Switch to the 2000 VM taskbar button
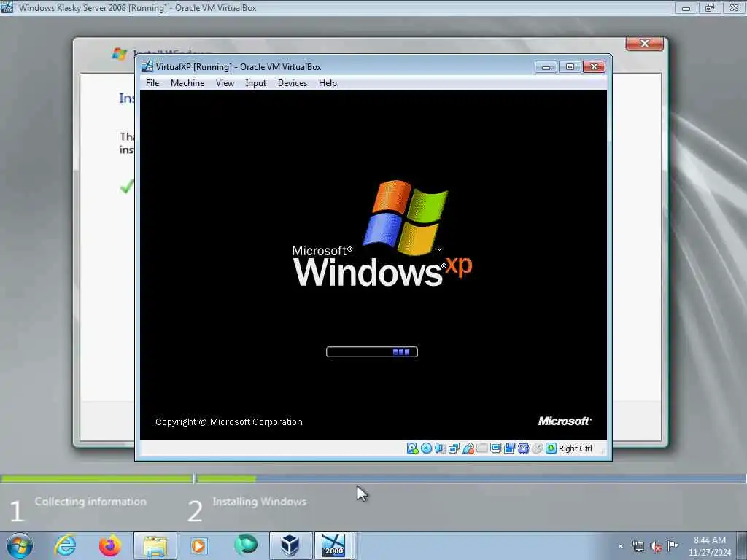The image size is (747, 560). tap(333, 545)
